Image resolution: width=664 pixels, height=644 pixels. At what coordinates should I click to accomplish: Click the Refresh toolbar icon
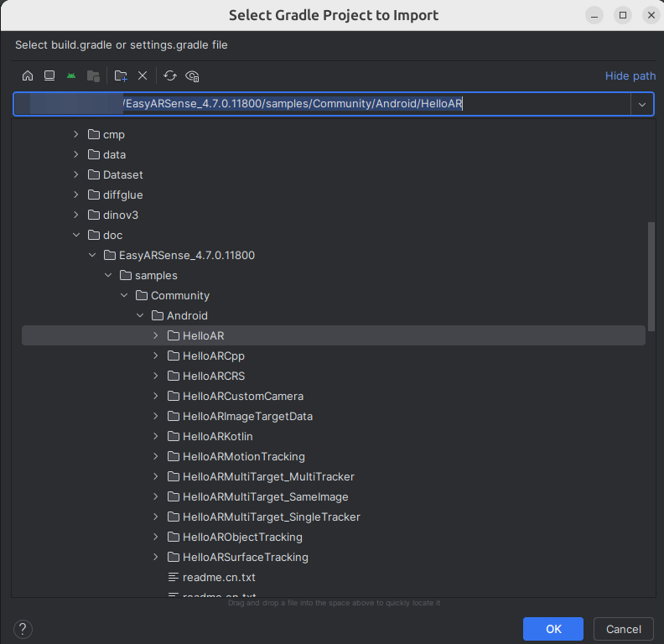pos(170,75)
